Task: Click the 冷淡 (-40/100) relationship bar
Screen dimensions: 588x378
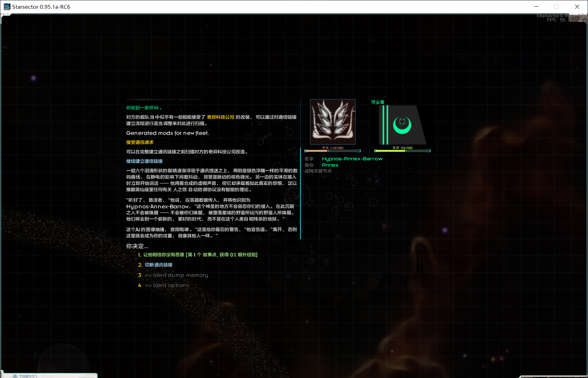Action: point(332,150)
